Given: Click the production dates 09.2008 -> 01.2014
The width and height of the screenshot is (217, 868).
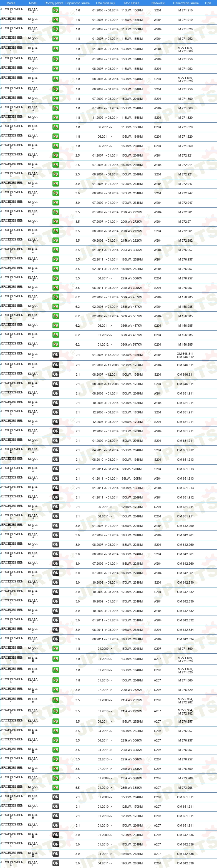Looking at the screenshot, I should (x=105, y=240).
